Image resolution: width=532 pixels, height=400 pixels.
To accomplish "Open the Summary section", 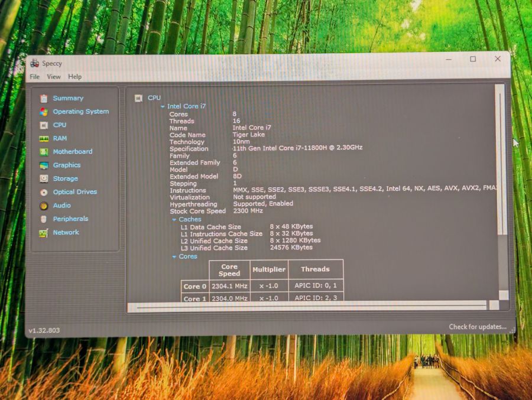I will click(x=68, y=98).
